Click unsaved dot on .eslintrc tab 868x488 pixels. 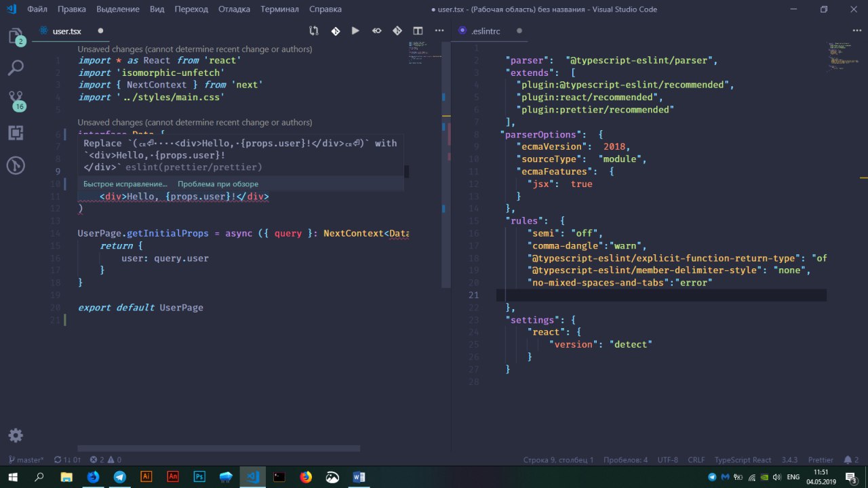pyautogui.click(x=519, y=30)
